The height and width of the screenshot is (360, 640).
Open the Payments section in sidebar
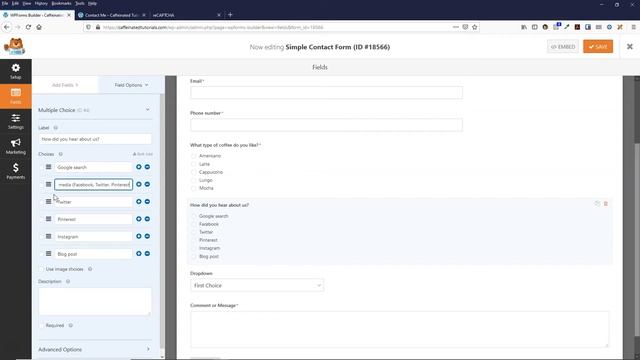pyautogui.click(x=16, y=171)
